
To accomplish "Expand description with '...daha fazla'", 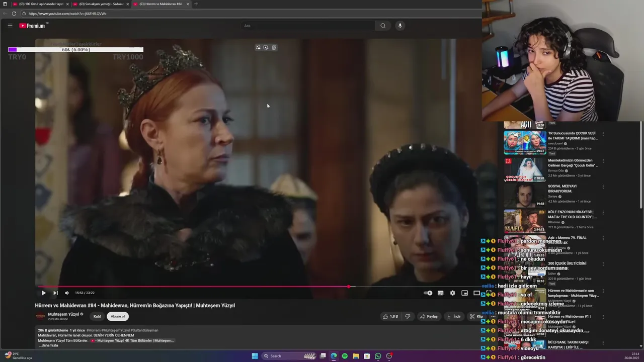I will click(x=48, y=345).
